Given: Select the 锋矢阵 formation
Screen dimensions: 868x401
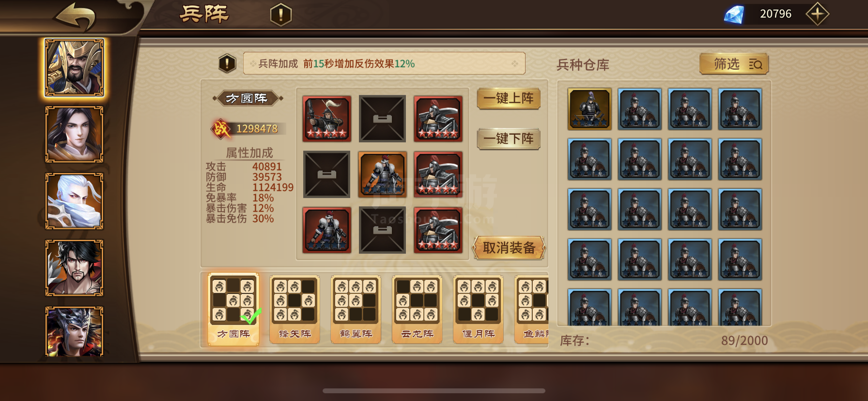Looking at the screenshot, I should point(294,309).
